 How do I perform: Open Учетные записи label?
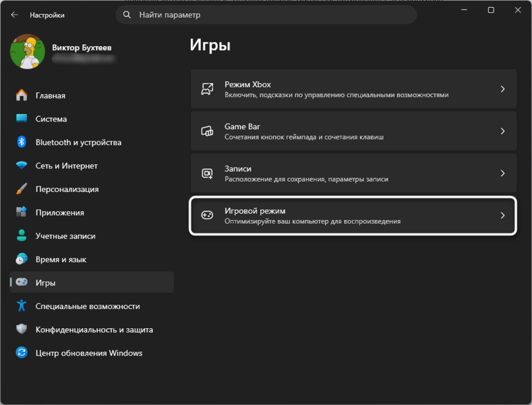click(65, 236)
